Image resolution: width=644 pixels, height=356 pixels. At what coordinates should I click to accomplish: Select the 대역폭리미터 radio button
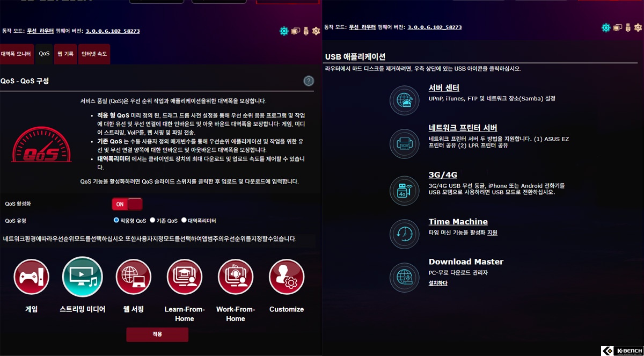(x=184, y=220)
